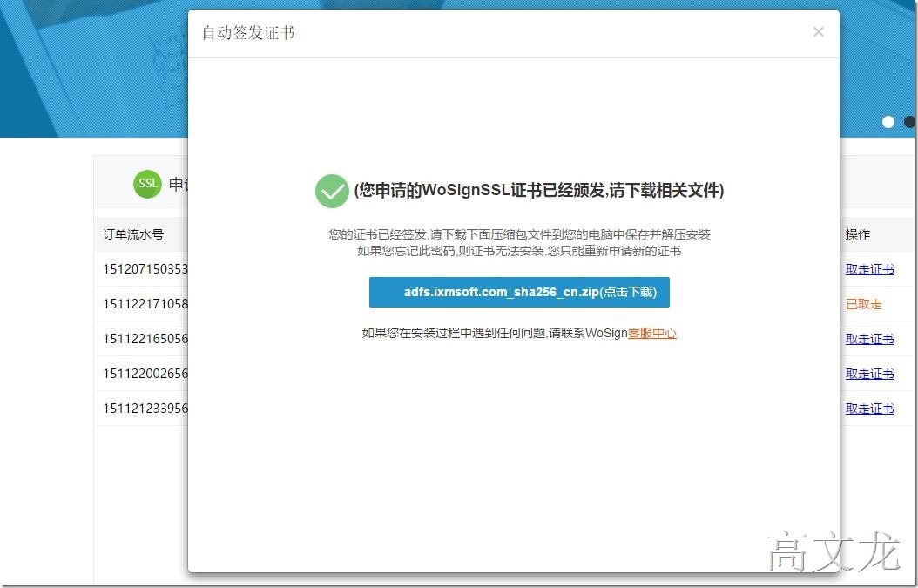Click the 您的证书已经签发 instruction line
This screenshot has height=588, width=918.
click(x=519, y=235)
